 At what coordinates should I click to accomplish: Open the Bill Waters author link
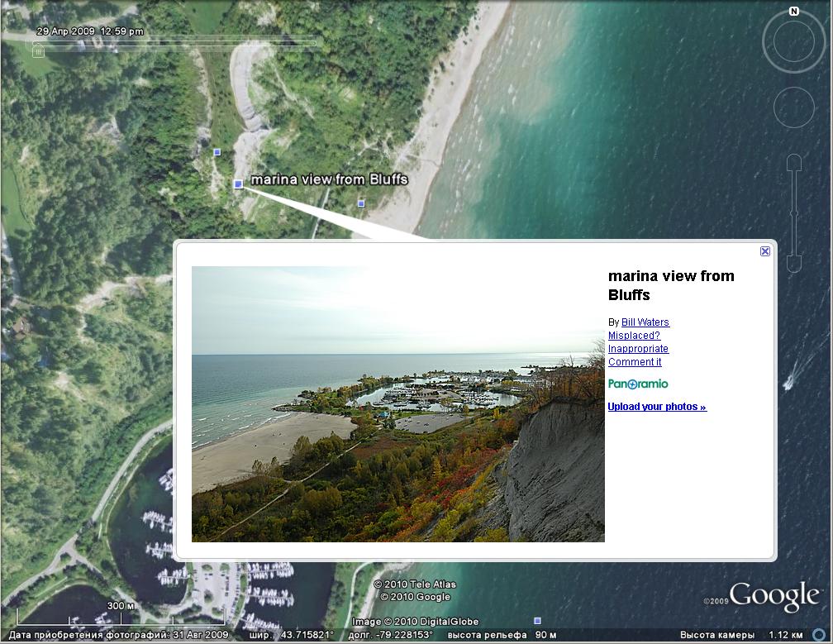[645, 322]
